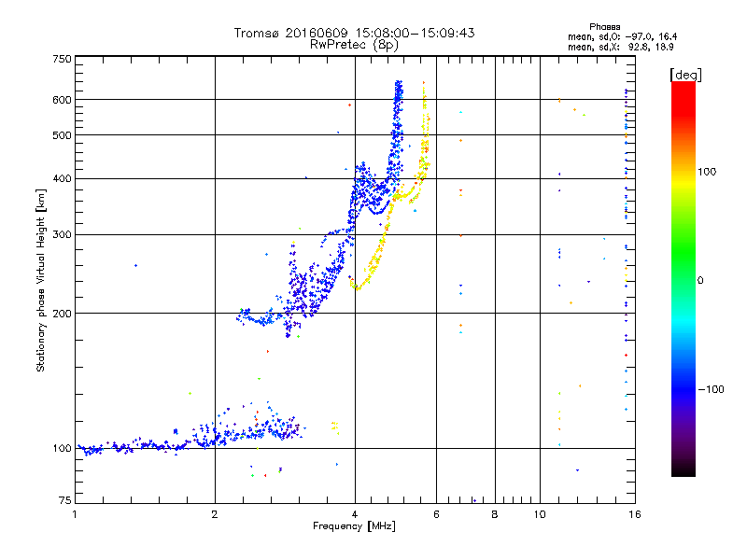747x560 pixels.
Task: Click the '500' y-axis tick label
Action: point(63,135)
